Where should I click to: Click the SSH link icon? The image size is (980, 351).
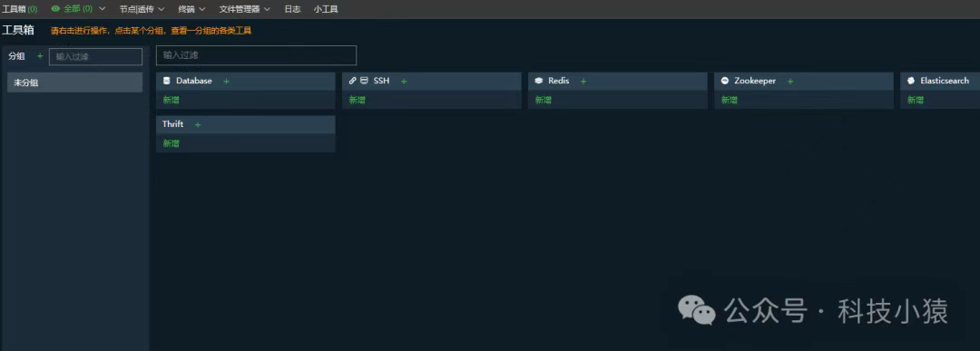(352, 82)
